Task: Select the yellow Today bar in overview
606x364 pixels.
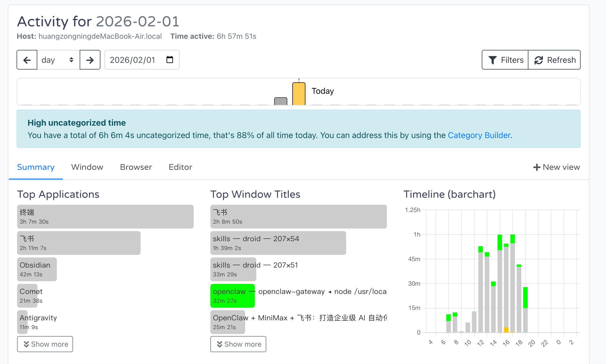Action: [299, 94]
